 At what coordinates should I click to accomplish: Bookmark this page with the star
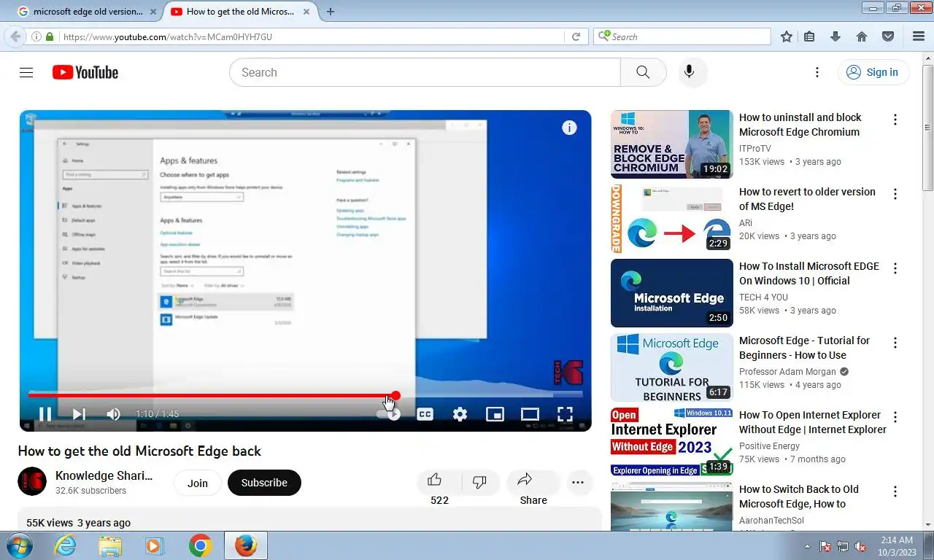point(786,36)
